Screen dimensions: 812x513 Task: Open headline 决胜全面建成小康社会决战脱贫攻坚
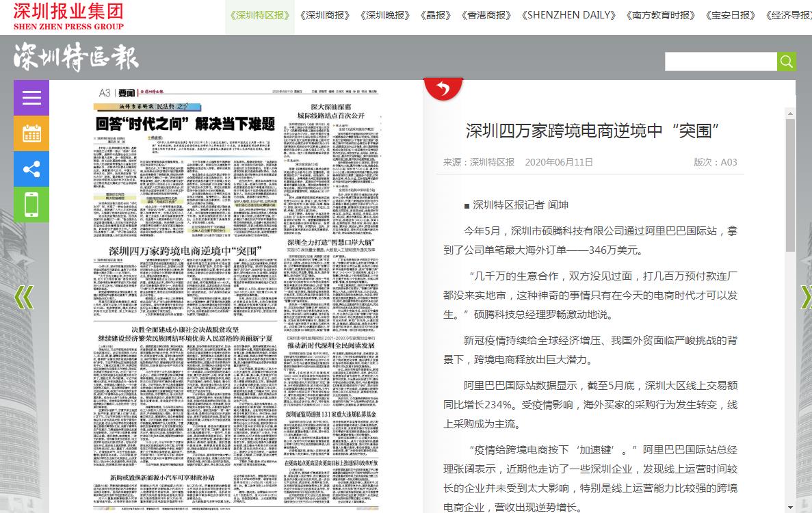click(x=185, y=329)
